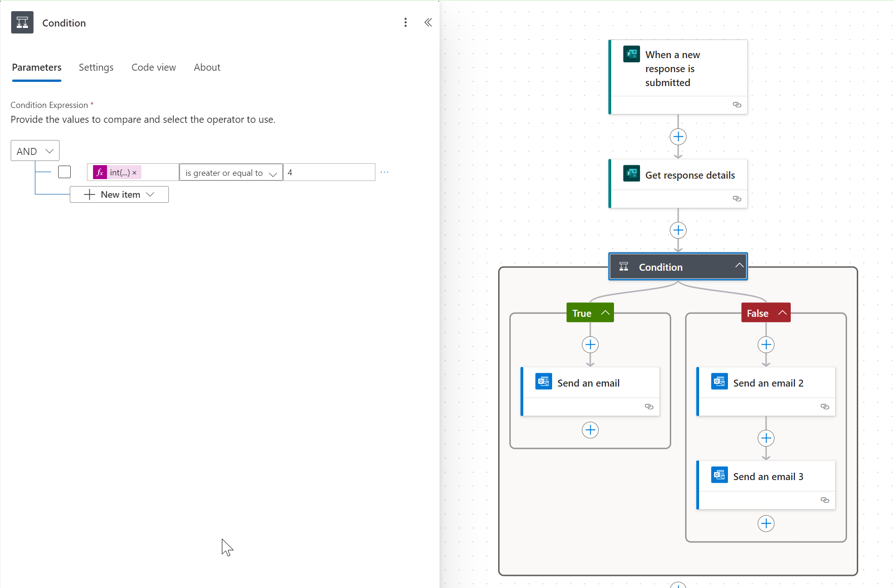
Task: Click the value field containing 4
Action: pos(329,173)
